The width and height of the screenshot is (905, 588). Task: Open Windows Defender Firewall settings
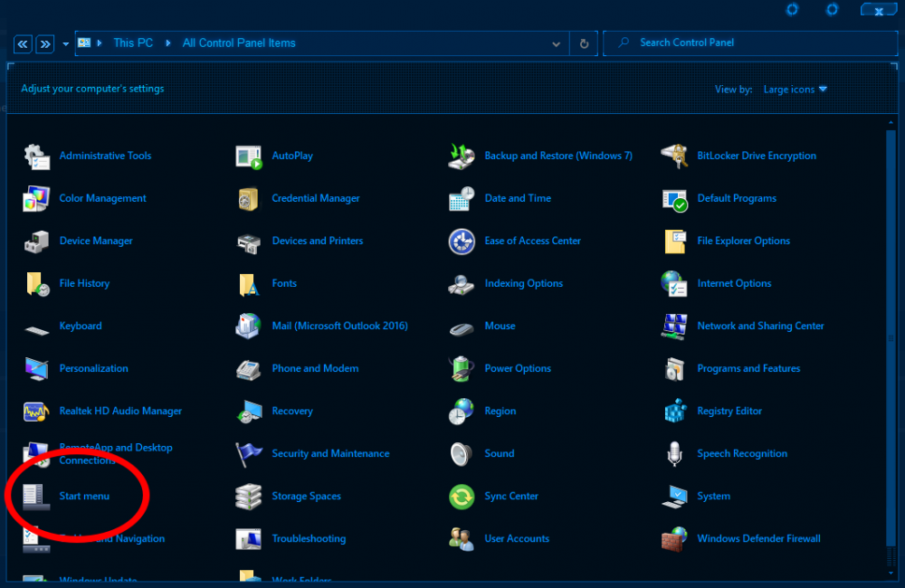coord(758,538)
